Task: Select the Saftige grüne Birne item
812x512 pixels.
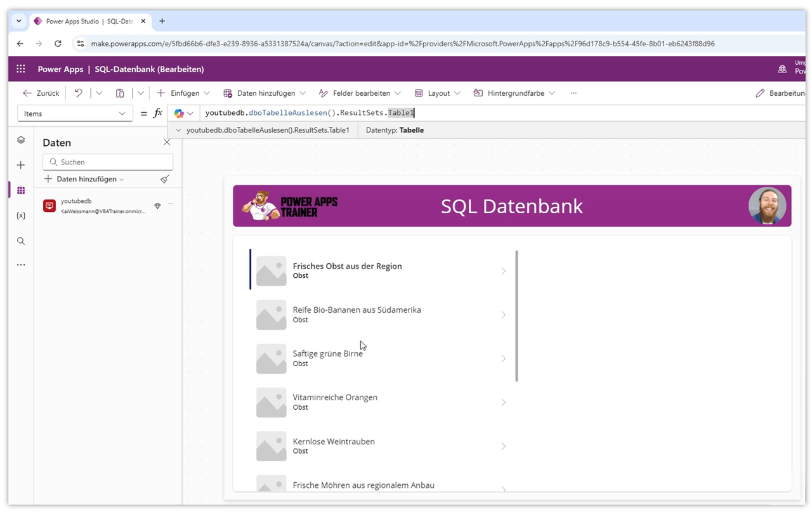Action: pyautogui.click(x=379, y=358)
